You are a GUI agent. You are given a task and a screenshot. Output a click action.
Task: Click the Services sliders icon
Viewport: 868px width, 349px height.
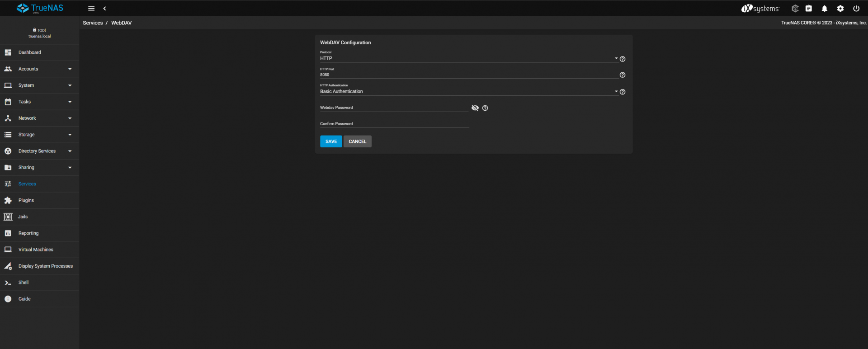pyautogui.click(x=8, y=184)
